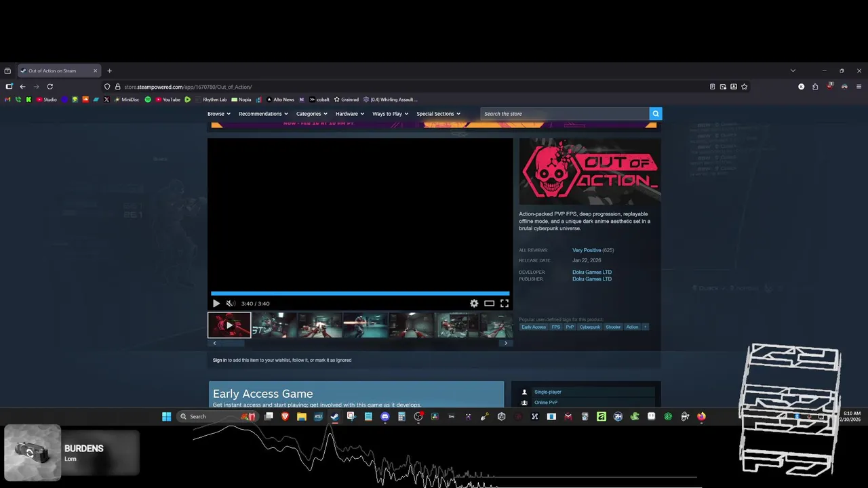Open Steam from the taskbar
Image resolution: width=868 pixels, height=488 pixels.
tap(334, 417)
